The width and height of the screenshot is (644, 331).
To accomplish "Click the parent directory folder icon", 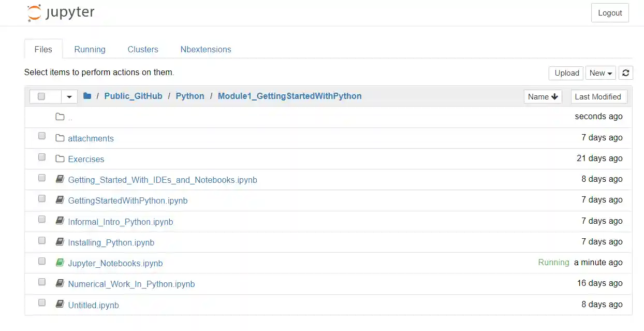I will (60, 116).
